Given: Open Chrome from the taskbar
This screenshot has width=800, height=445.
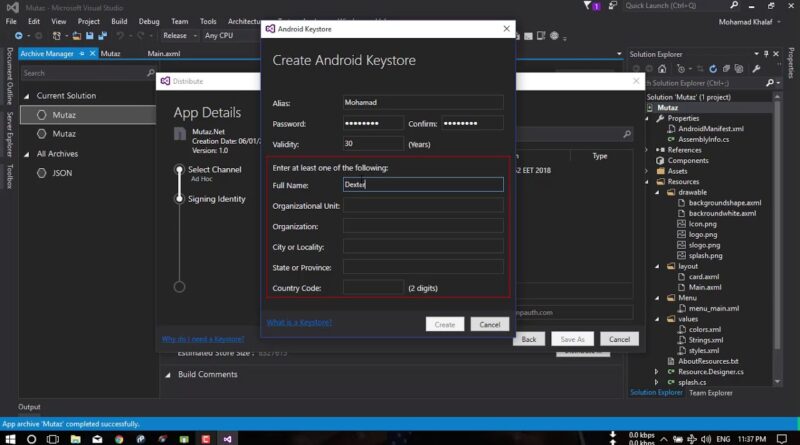Looking at the screenshot, I should coord(119,439).
